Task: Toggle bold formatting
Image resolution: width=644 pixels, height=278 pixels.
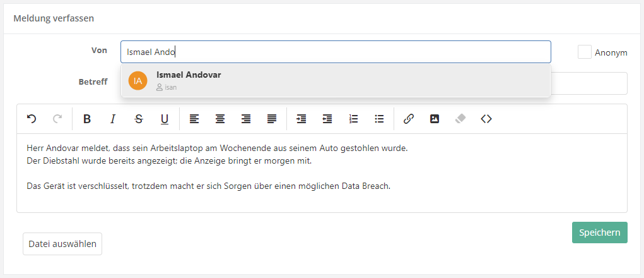Action: point(87,119)
